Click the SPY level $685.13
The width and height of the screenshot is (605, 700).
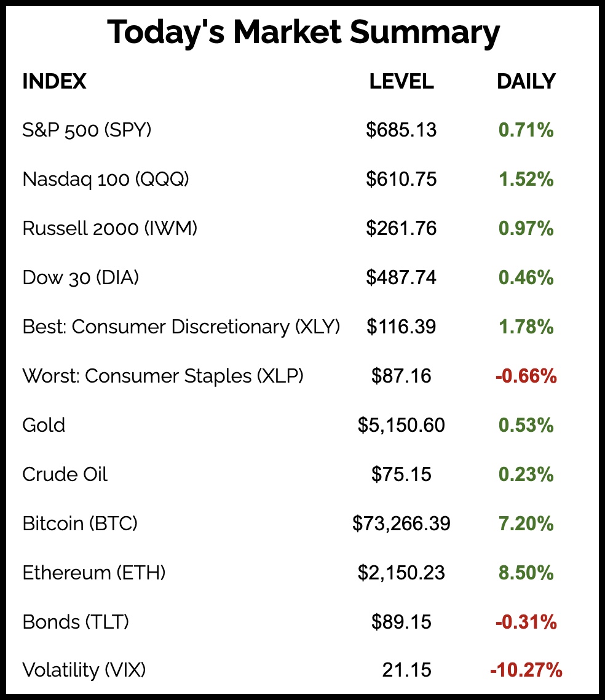[x=401, y=130]
